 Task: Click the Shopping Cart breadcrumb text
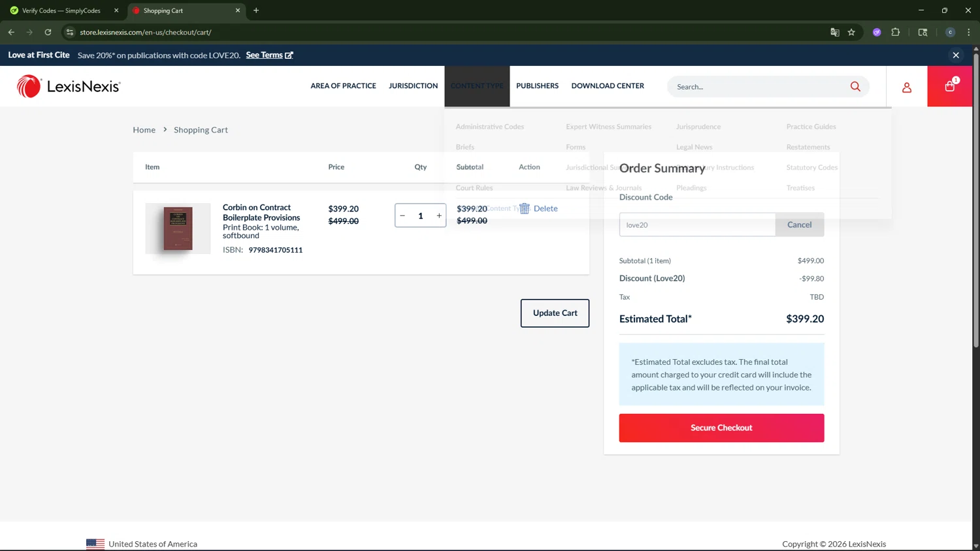(201, 129)
